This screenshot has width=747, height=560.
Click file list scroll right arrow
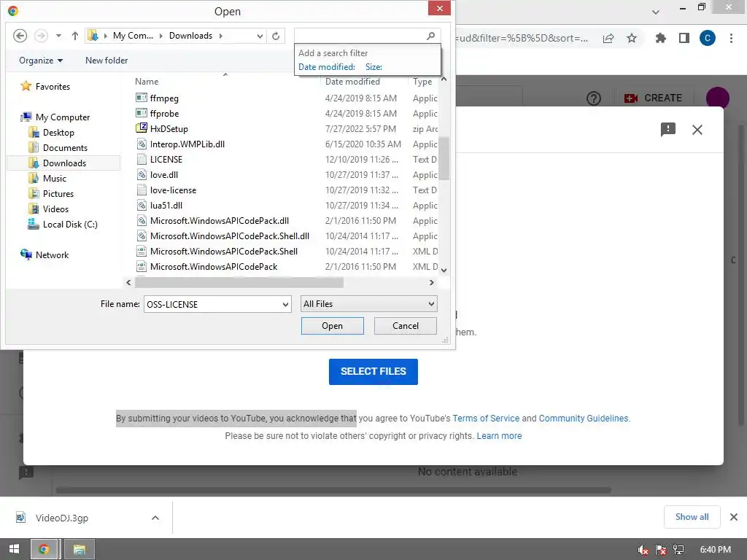pos(432,282)
